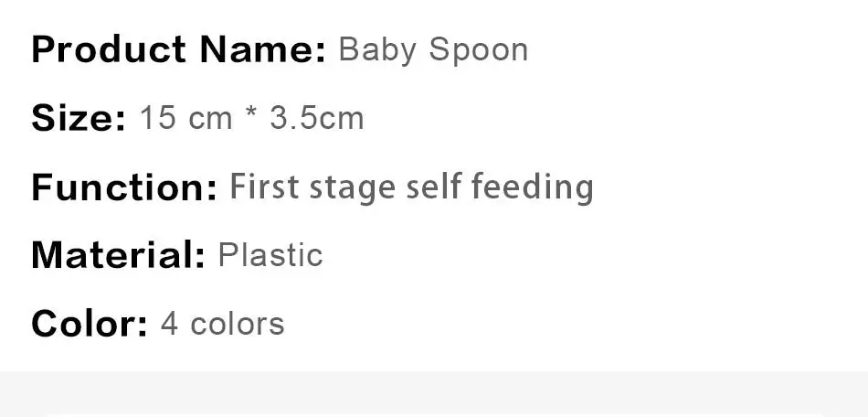Image resolution: width=868 pixels, height=417 pixels.
Task: Click the white card edge at the bottom
Action: pos(434,413)
